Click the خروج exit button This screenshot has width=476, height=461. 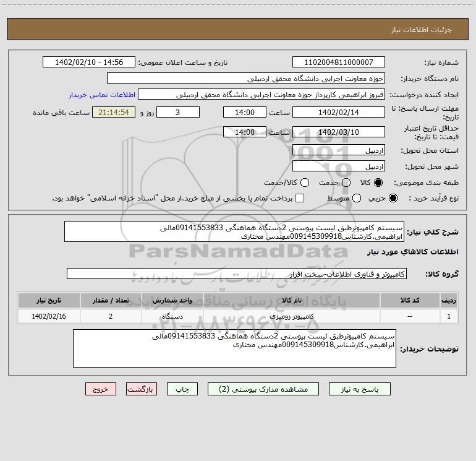coord(101,389)
